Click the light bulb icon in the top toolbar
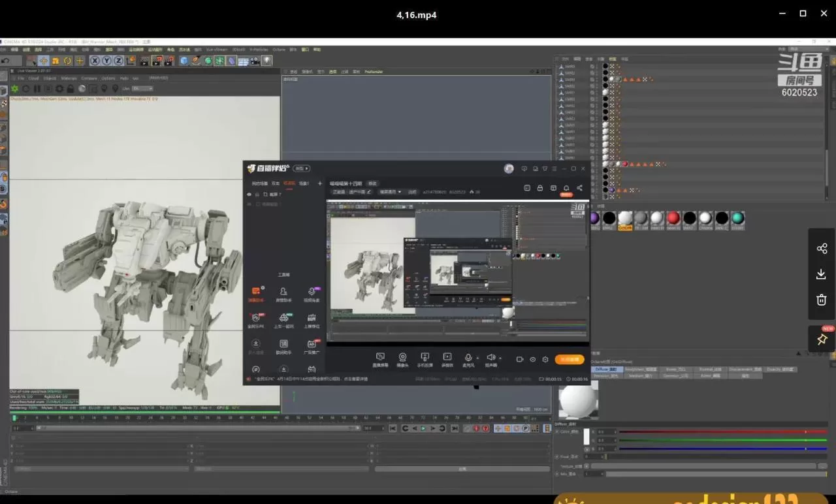The width and height of the screenshot is (836, 504). click(x=267, y=61)
